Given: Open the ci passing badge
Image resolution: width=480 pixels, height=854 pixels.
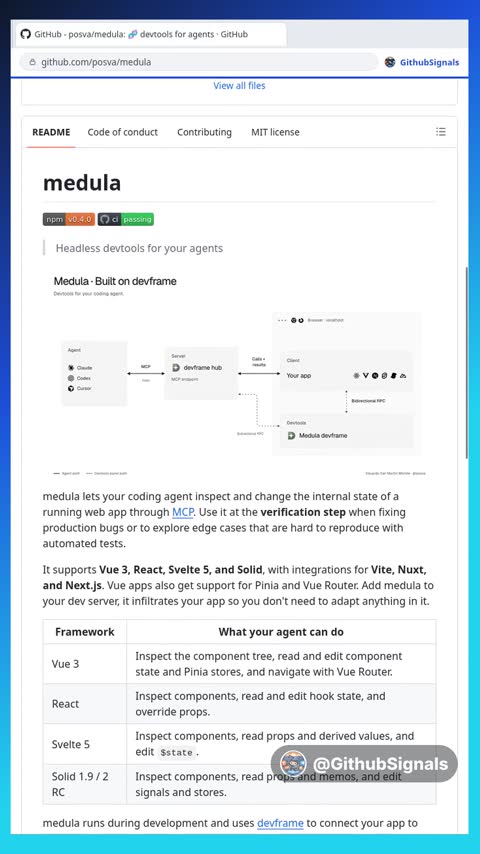Looking at the screenshot, I should click(x=126, y=219).
